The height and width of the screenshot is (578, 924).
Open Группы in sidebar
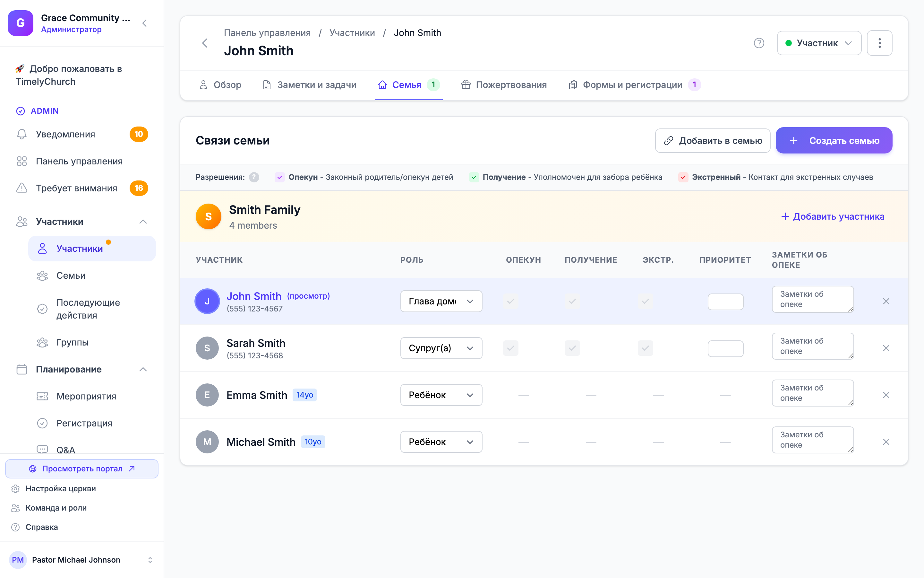tap(92, 342)
